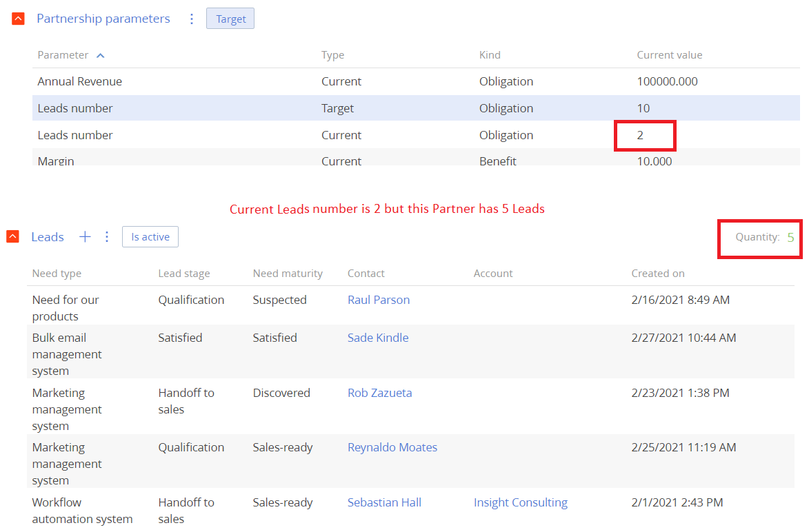This screenshot has height=532, width=809.
Task: Click the Type column header
Action: click(x=333, y=55)
